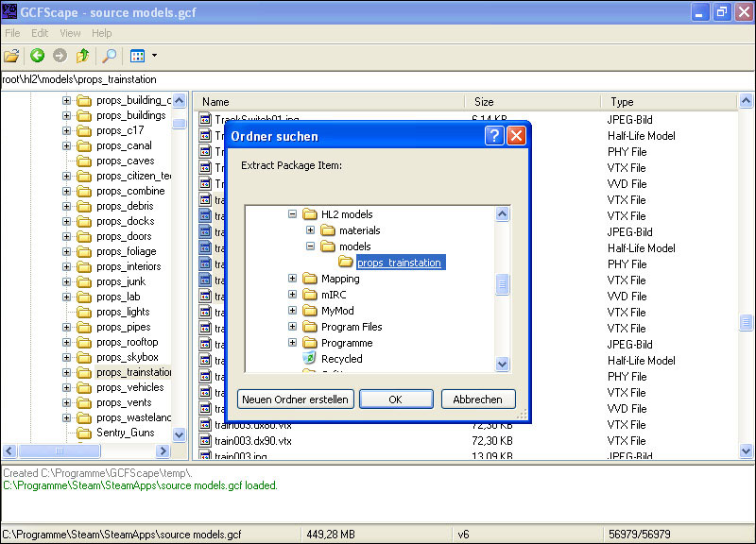Select props_lights folder
This screenshot has width=756, height=544.
(x=123, y=313)
